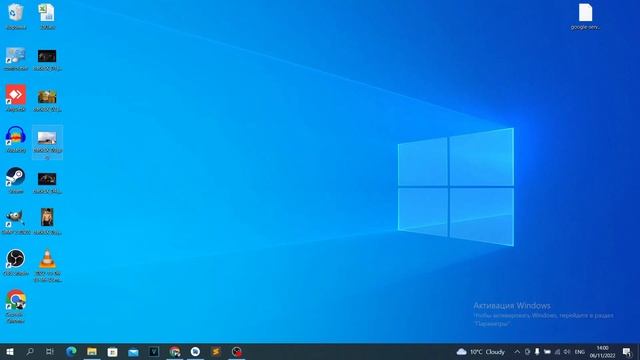Viewport: 640px width, 360px height.
Task: Select the VLC cone media file
Action: [47, 266]
